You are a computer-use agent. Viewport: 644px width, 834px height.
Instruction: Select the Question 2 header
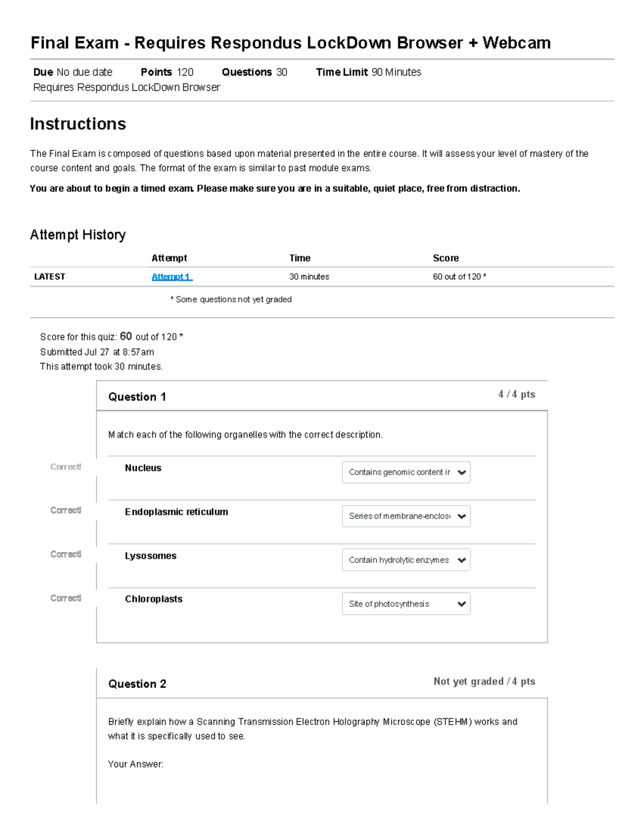click(x=137, y=684)
